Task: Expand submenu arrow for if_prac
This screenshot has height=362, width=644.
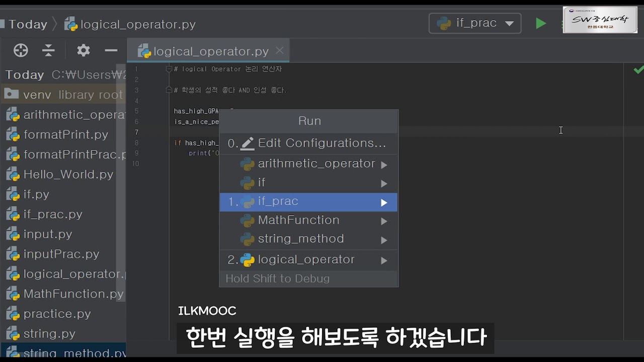Action: (384, 203)
